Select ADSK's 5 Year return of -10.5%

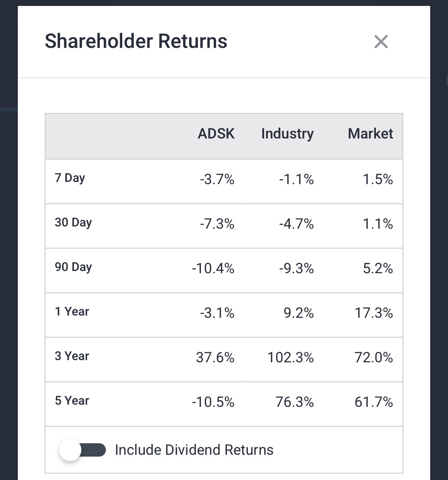[213, 402]
